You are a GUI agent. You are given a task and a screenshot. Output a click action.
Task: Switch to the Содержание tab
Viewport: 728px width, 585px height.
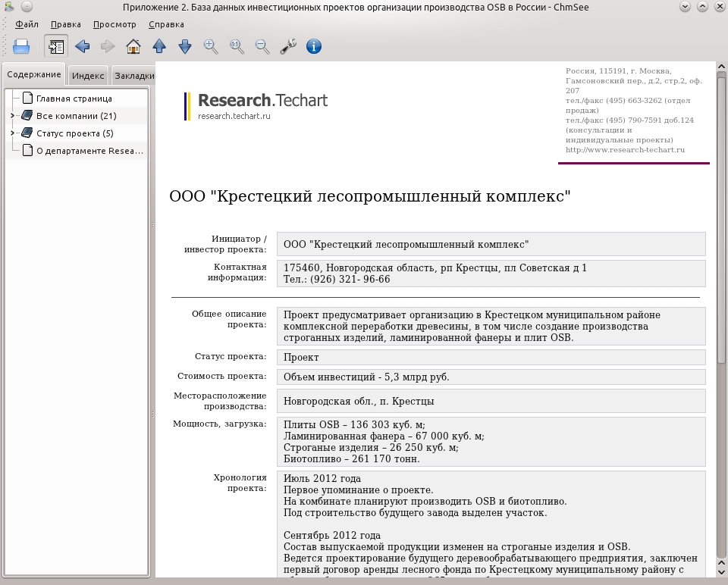pyautogui.click(x=34, y=74)
